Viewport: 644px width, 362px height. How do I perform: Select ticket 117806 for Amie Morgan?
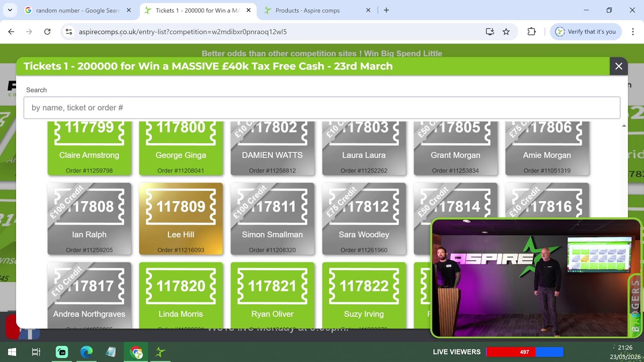547,149
